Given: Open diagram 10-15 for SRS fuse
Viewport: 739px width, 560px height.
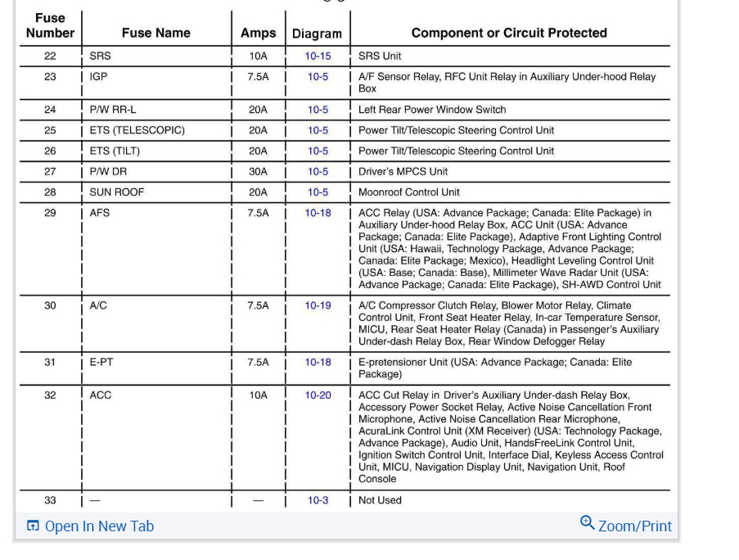Looking at the screenshot, I should 318,56.
